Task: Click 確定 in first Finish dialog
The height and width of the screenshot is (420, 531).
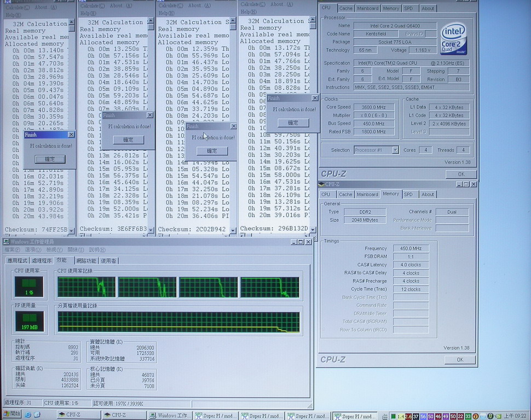Action: tap(50, 159)
